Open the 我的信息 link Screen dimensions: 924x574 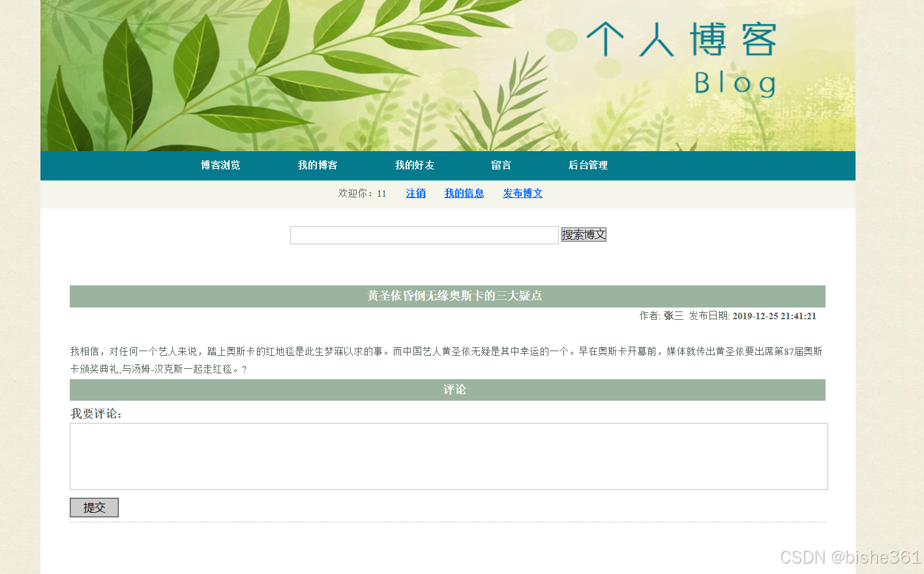coord(464,193)
